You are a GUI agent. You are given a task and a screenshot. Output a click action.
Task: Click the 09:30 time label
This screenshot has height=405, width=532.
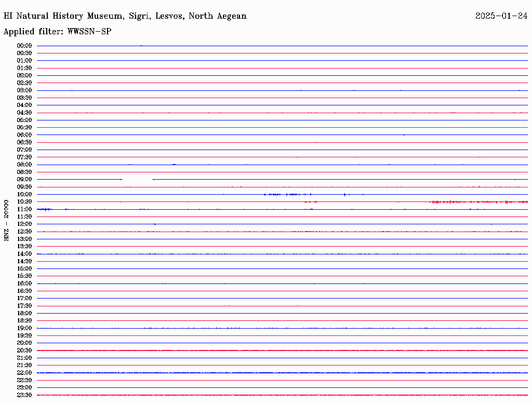coord(24,187)
